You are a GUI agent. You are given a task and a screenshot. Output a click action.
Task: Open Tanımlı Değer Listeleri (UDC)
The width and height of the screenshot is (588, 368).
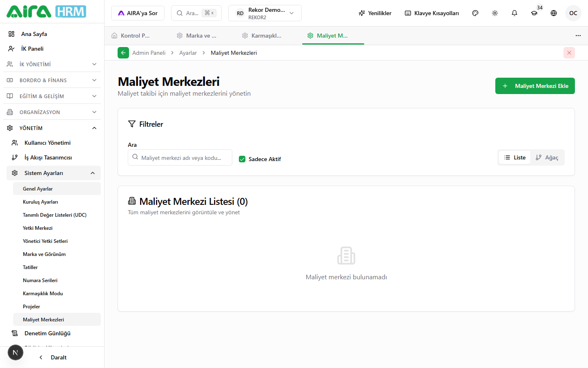click(57, 215)
